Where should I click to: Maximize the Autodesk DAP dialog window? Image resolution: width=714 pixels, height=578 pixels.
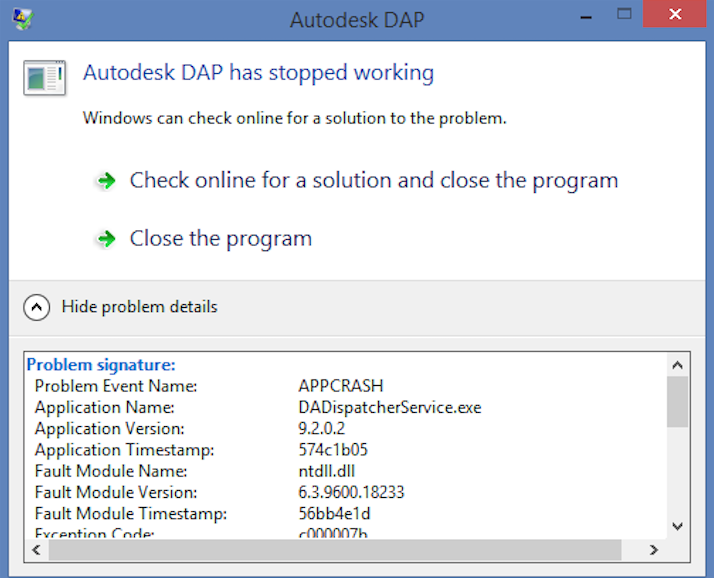click(x=625, y=15)
